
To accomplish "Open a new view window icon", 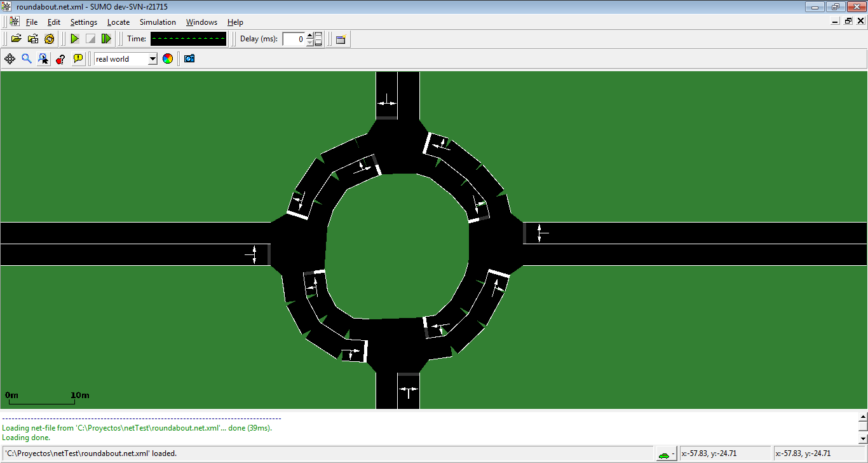I will pyautogui.click(x=341, y=39).
